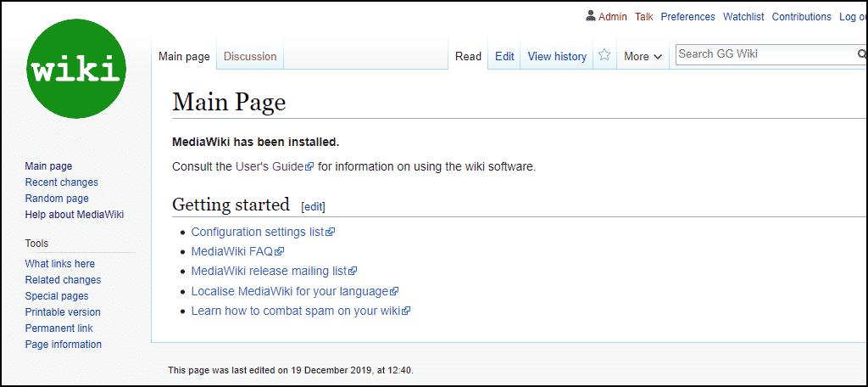Open Page information link
868x387 pixels.
[x=63, y=345]
